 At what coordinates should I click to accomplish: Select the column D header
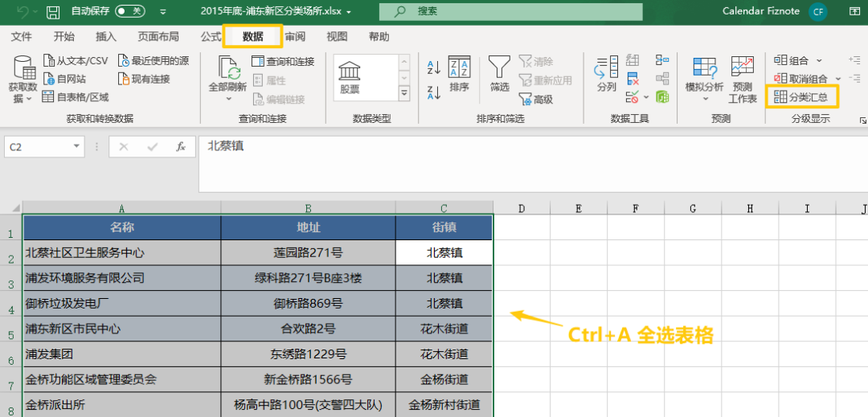pyautogui.click(x=521, y=208)
